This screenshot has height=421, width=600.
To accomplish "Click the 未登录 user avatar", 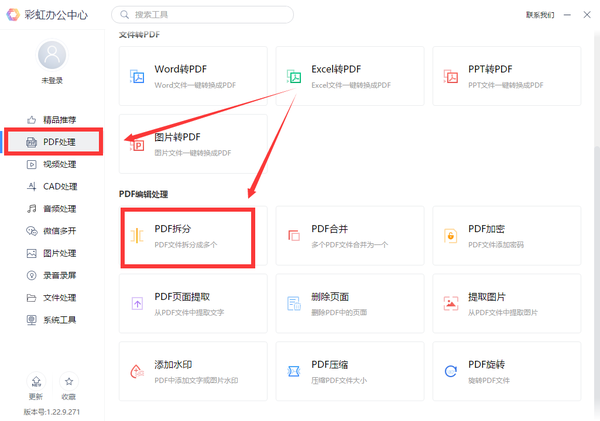I will tap(51, 56).
